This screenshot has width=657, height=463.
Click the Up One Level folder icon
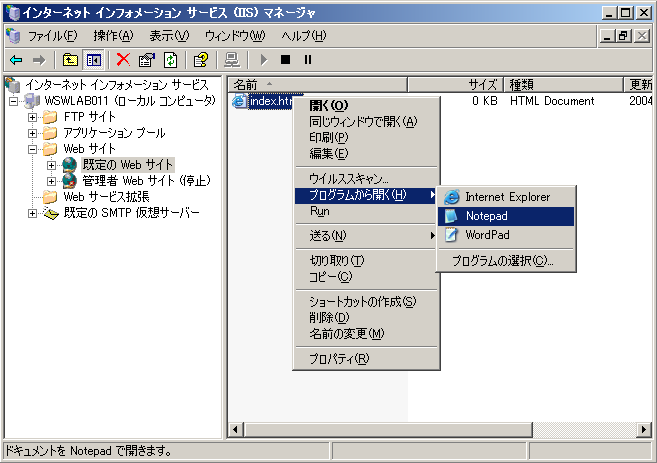coord(70,60)
